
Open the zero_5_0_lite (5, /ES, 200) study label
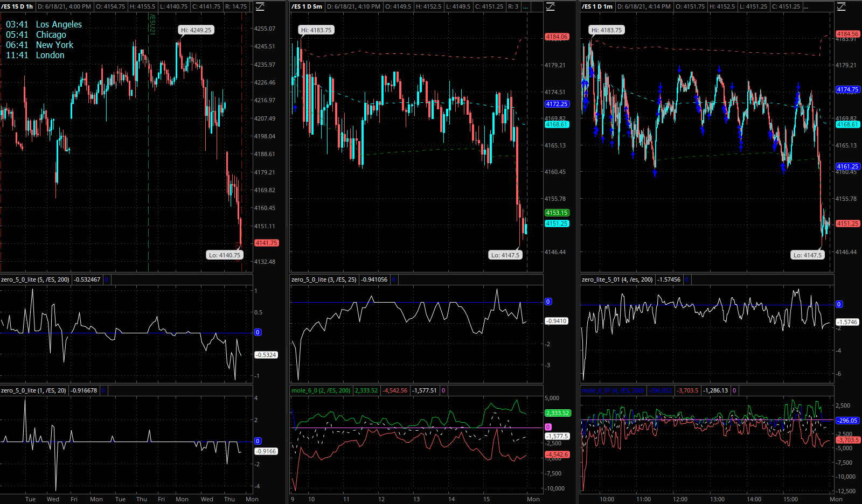click(x=35, y=279)
